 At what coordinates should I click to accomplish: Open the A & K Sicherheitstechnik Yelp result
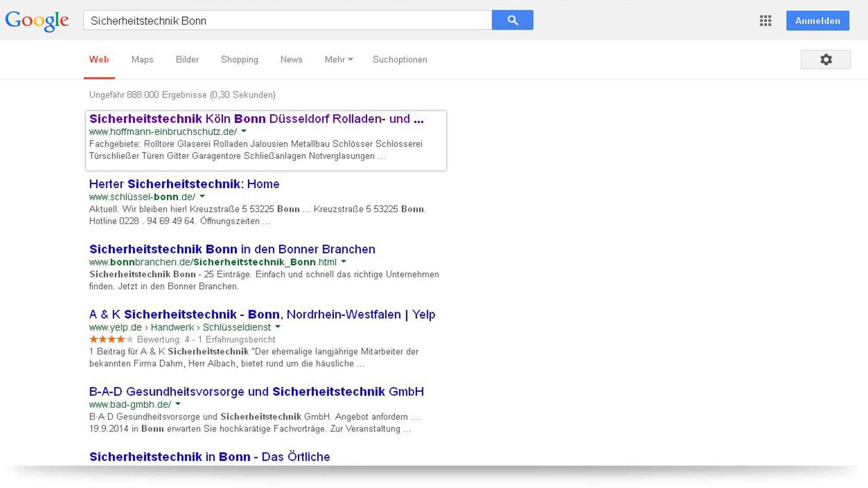[x=262, y=314]
